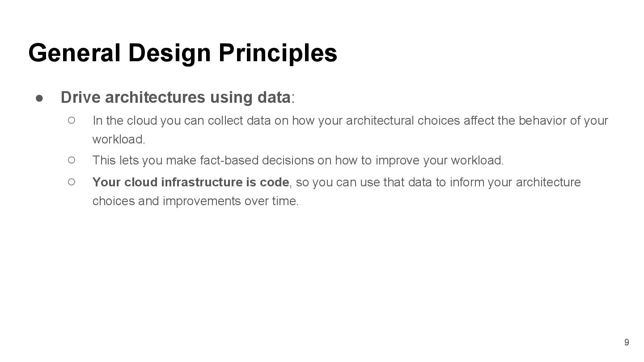Screen dimensions: 644x362
Task: Select the word Principles in the title
Action: pos(278,53)
